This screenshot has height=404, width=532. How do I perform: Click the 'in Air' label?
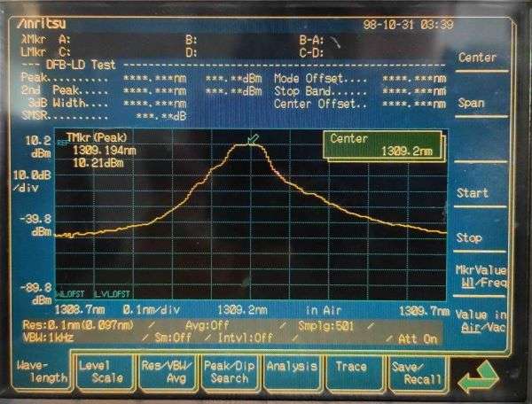323,310
